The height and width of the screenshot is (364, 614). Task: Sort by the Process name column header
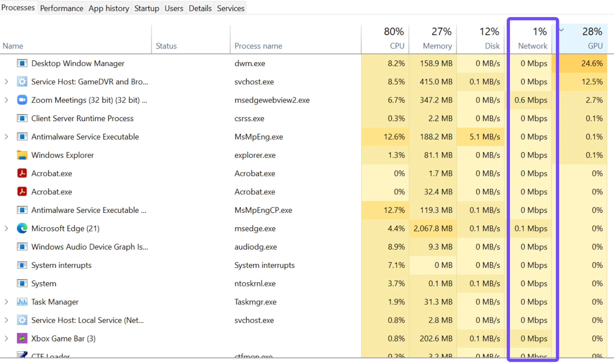[x=296, y=39]
